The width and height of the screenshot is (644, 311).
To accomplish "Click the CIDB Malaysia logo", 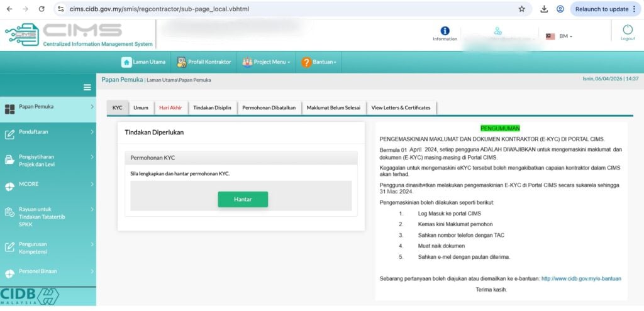I will [x=30, y=296].
